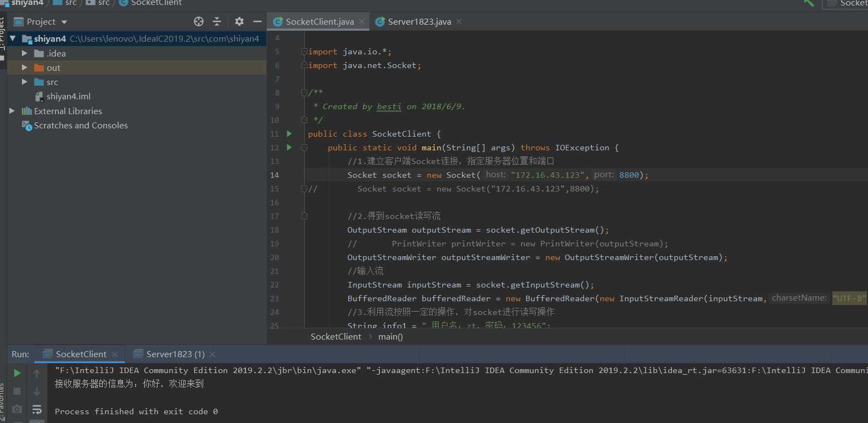Click SocketClient in top navigation breadcrumb
868x423 pixels.
coord(156,3)
